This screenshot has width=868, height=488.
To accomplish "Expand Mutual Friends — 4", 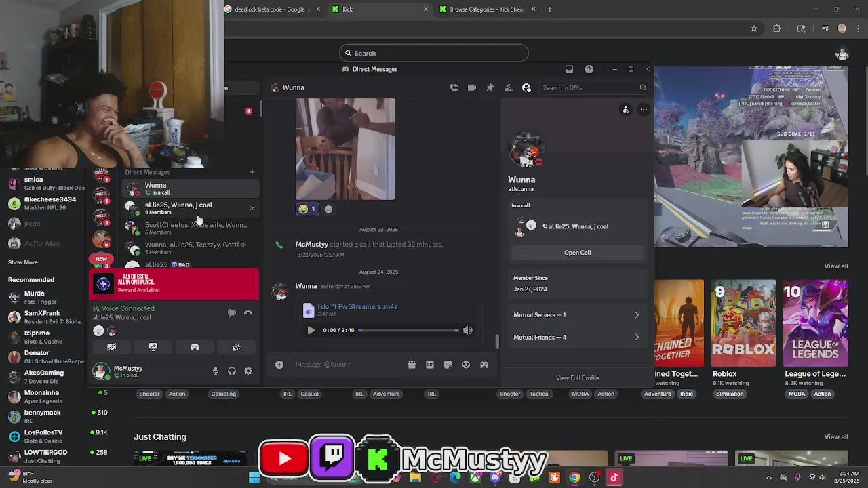I will point(576,337).
